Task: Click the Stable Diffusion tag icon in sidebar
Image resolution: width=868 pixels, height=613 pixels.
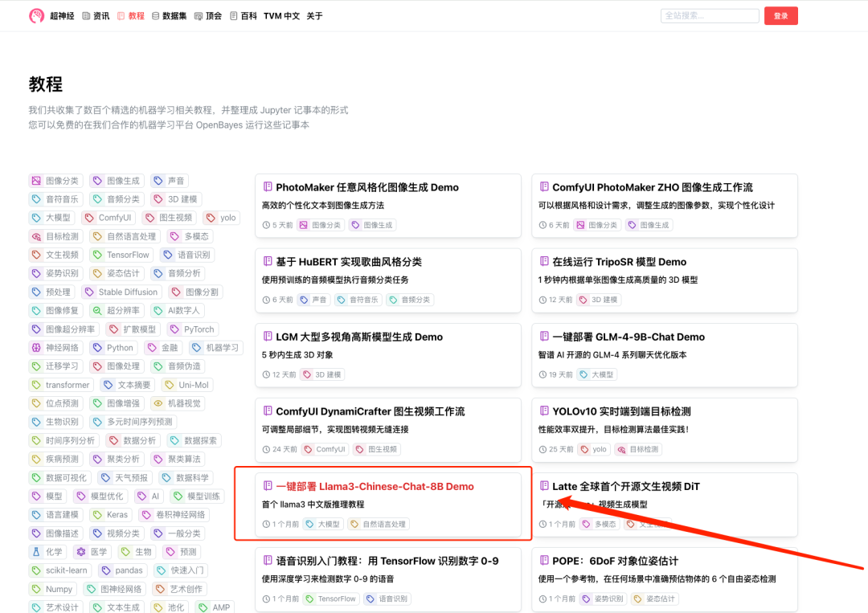Action: pos(89,292)
